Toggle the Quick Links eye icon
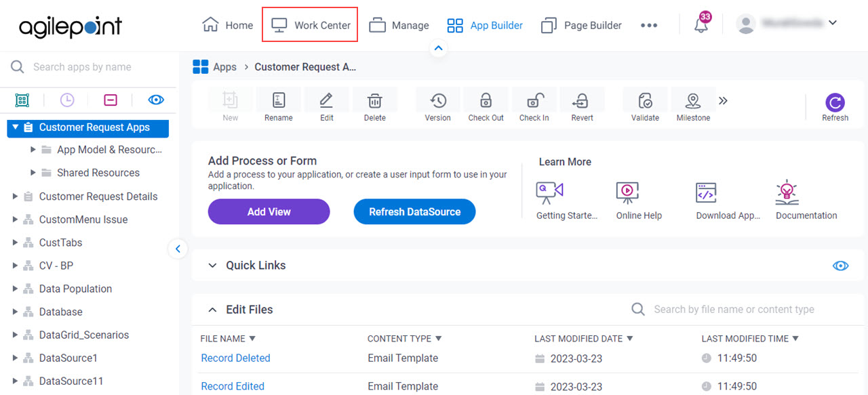The width and height of the screenshot is (868, 395). (840, 266)
